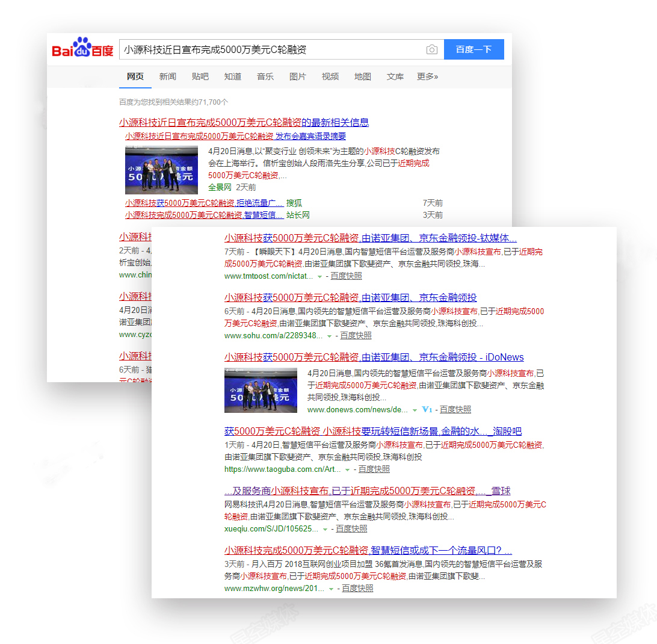The width and height of the screenshot is (657, 644).
Task: Open 百度快照 for the xueqiu result
Action: pos(351,528)
